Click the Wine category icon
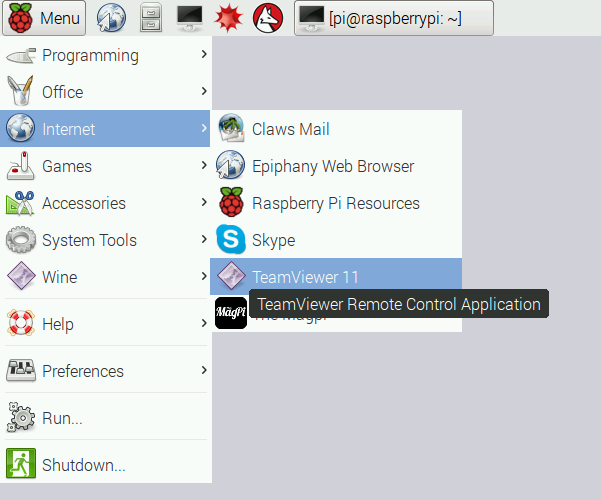This screenshot has height=500, width=601. [21, 276]
